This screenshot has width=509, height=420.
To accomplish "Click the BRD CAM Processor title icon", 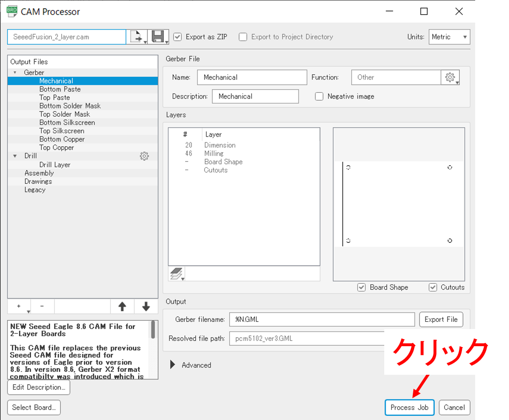I will click(x=12, y=11).
